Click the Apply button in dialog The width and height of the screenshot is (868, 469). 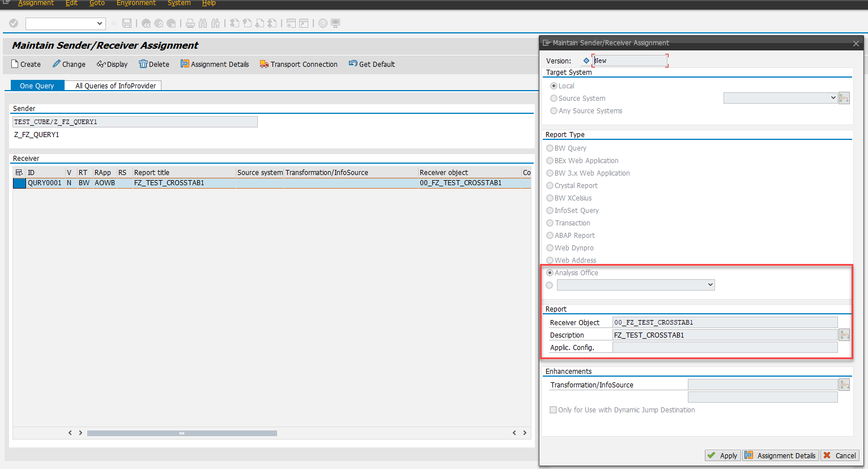(723, 455)
